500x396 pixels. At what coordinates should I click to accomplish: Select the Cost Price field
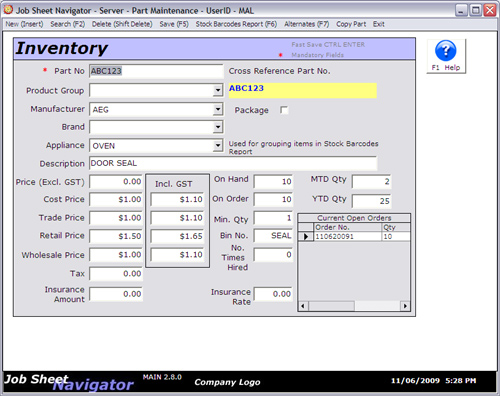[x=116, y=200]
